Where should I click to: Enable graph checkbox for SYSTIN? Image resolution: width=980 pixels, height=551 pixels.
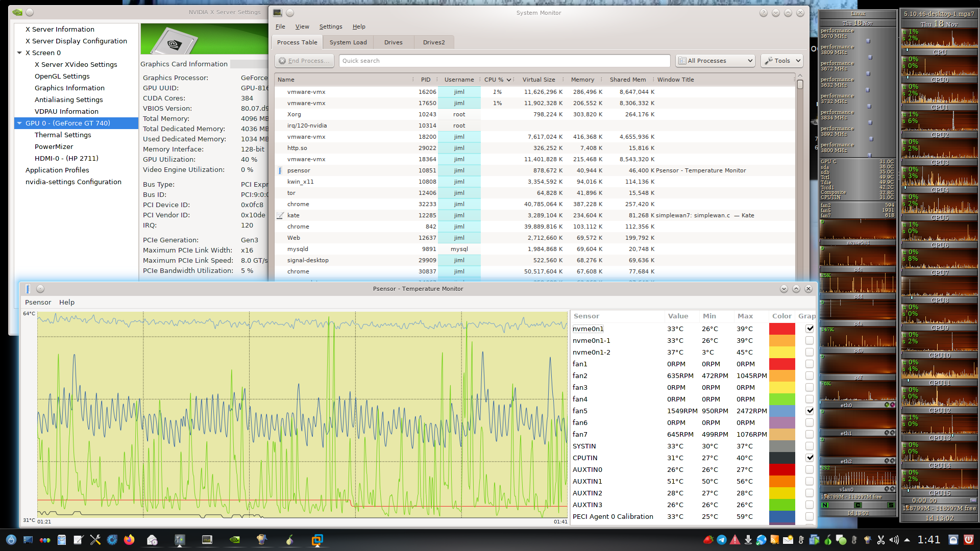click(810, 446)
